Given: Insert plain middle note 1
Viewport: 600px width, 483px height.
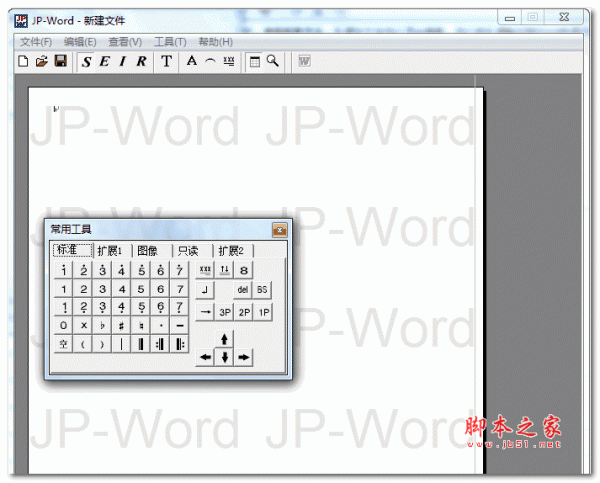Looking at the screenshot, I should 64,289.
